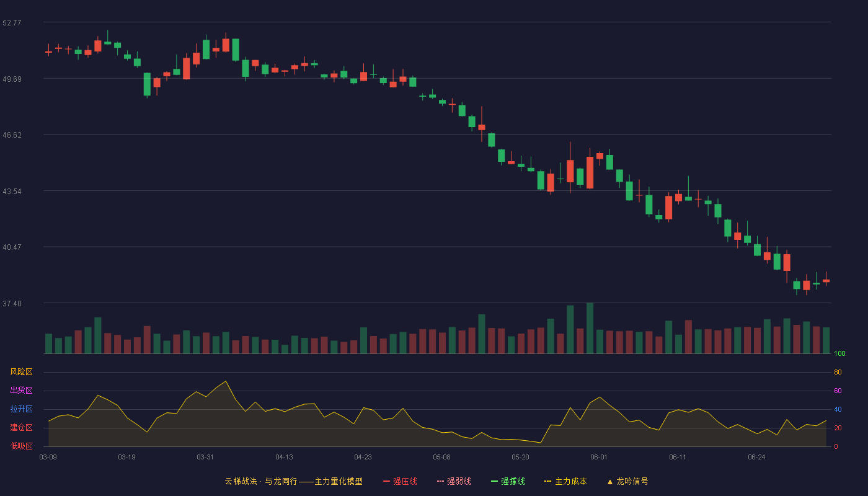Click the 06-01 date label
Screen dimensions: 868x496
pos(600,457)
